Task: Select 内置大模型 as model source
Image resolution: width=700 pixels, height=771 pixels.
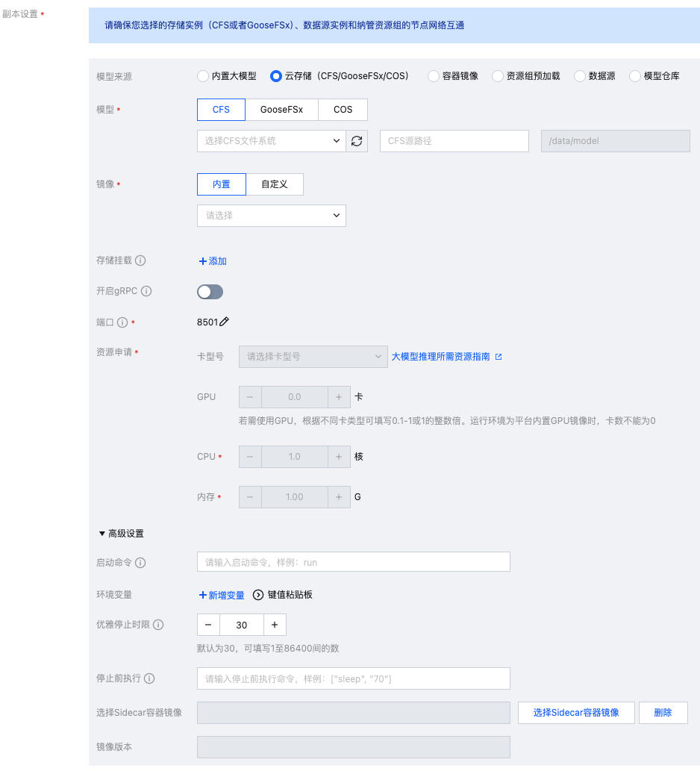Action: pyautogui.click(x=202, y=76)
